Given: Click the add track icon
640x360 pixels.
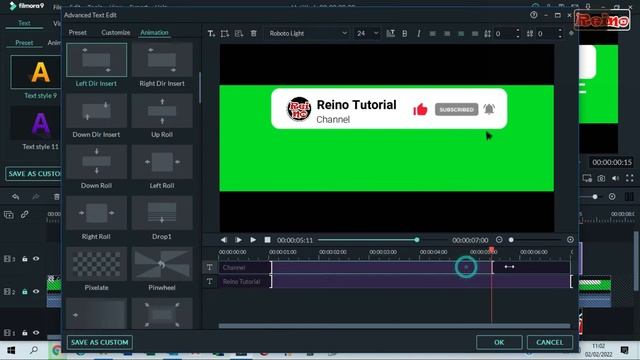Looking at the screenshot, I should (9, 215).
